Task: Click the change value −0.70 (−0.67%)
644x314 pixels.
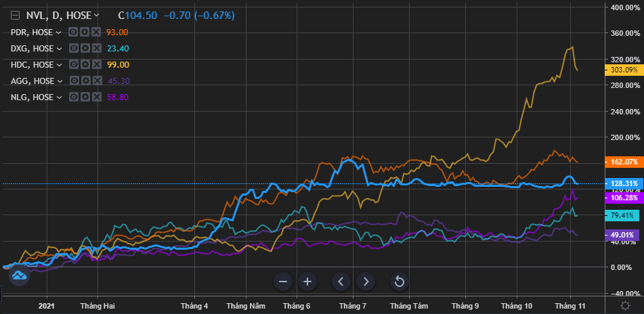Action: (199, 16)
